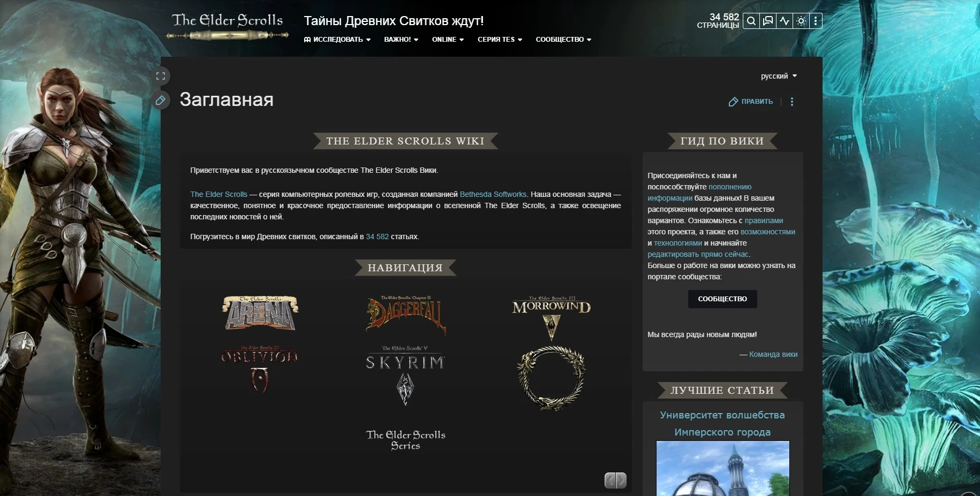This screenshot has height=496, width=980.
Task: Open the page actions three-dot menu
Action: pos(792,102)
